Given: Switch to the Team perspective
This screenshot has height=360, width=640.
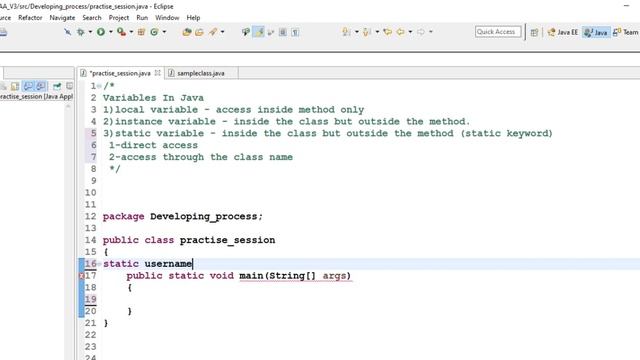Looking at the screenshot, I should [x=626, y=32].
